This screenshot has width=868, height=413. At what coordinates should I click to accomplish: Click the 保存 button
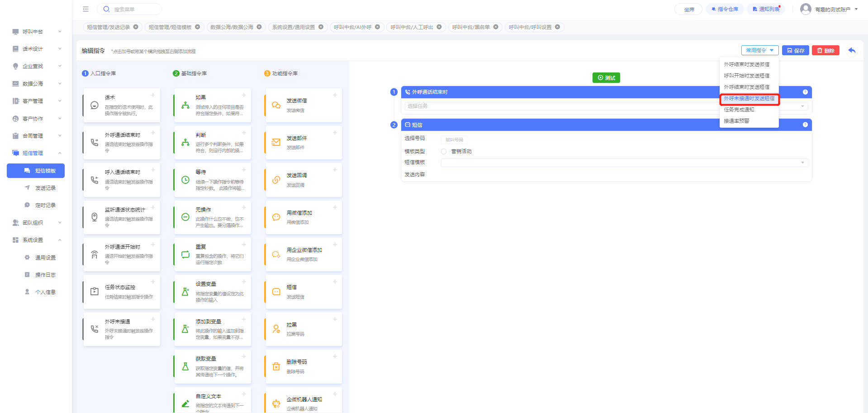(x=796, y=50)
